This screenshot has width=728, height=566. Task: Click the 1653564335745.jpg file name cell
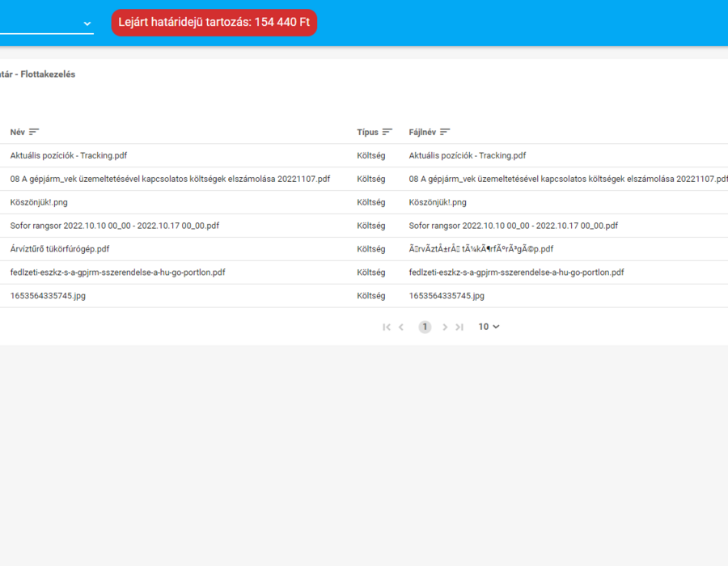point(447,295)
